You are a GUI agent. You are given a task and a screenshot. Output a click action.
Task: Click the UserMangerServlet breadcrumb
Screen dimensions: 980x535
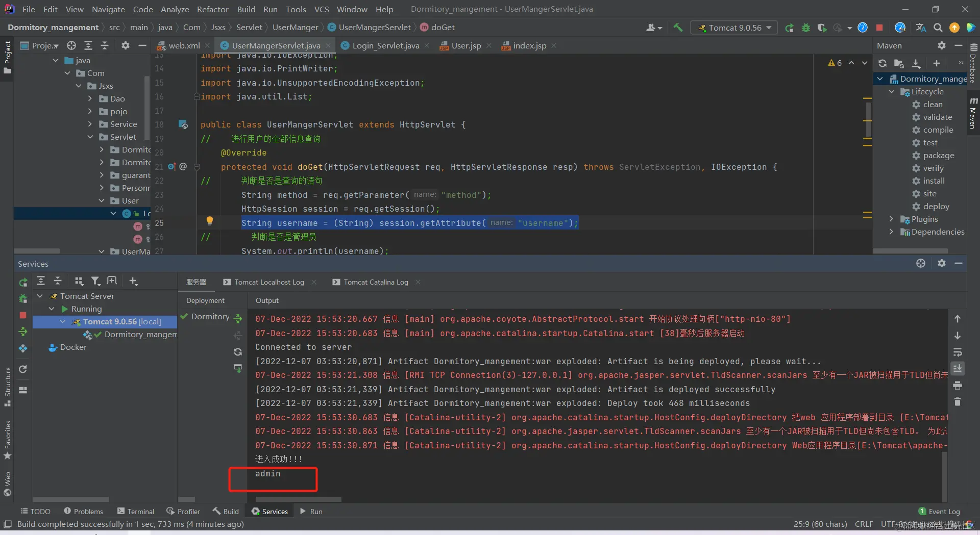[x=375, y=27]
